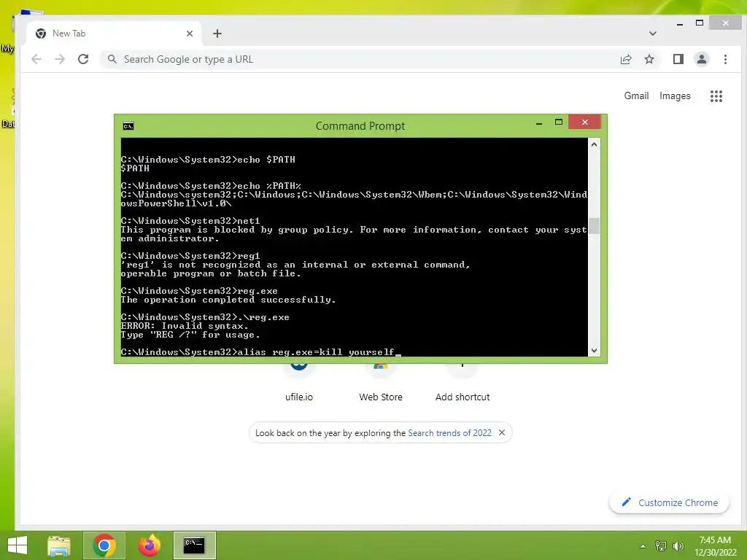Close the New Tab tab
This screenshot has width=747, height=560.
pos(190,34)
